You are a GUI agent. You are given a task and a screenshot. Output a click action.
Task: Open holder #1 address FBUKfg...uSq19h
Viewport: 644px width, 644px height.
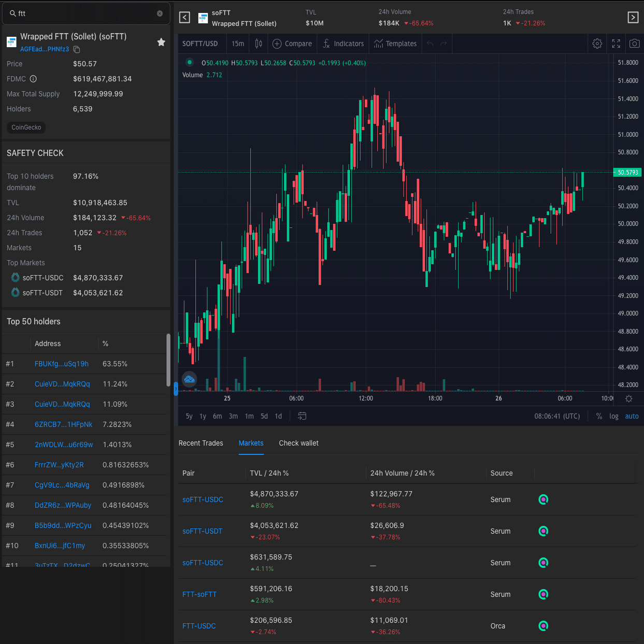[x=62, y=364]
